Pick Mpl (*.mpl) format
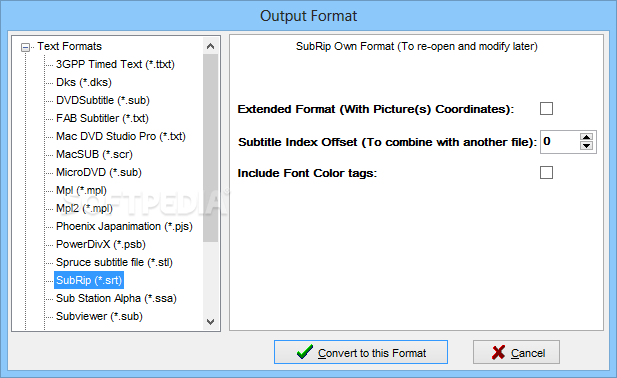The height and width of the screenshot is (378, 617). coord(81,190)
